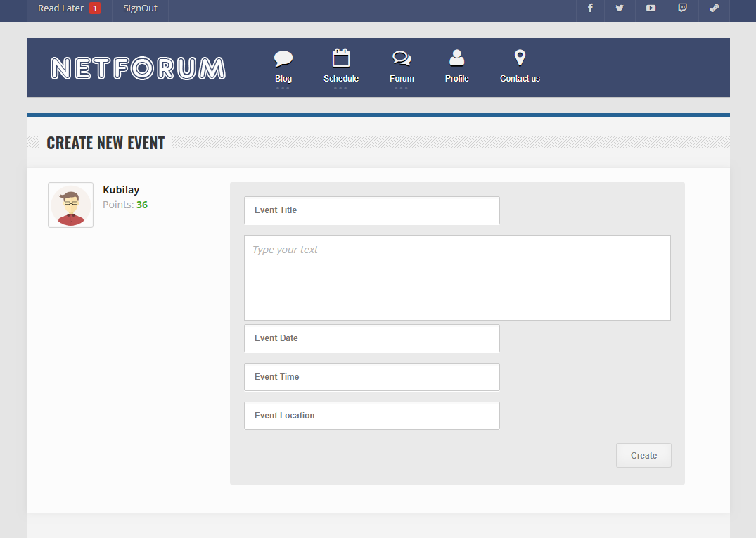Open Contact us via the map pin icon
The image size is (756, 538).
520,58
